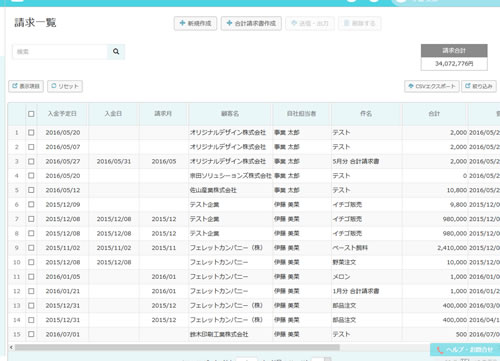500x361 pixels.
Task: Check row 11 checkbox with メロン
Action: [x=31, y=277]
